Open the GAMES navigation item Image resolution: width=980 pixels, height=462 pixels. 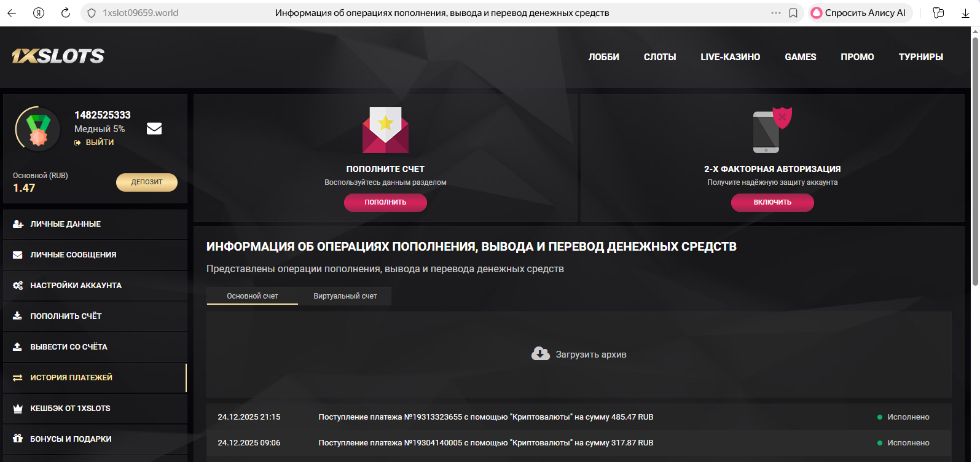[x=801, y=57]
